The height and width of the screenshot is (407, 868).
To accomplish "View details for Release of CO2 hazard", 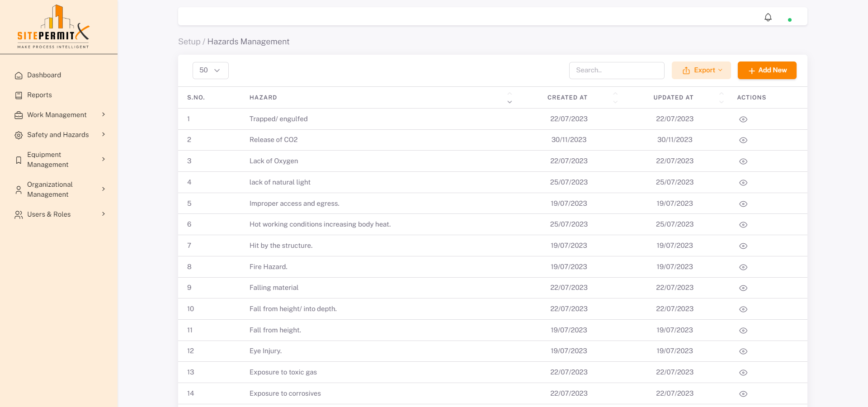I will pyautogui.click(x=743, y=140).
